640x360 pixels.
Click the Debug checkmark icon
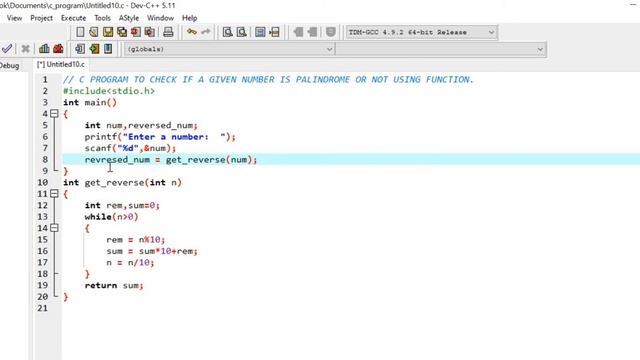pyautogui.click(x=7, y=49)
